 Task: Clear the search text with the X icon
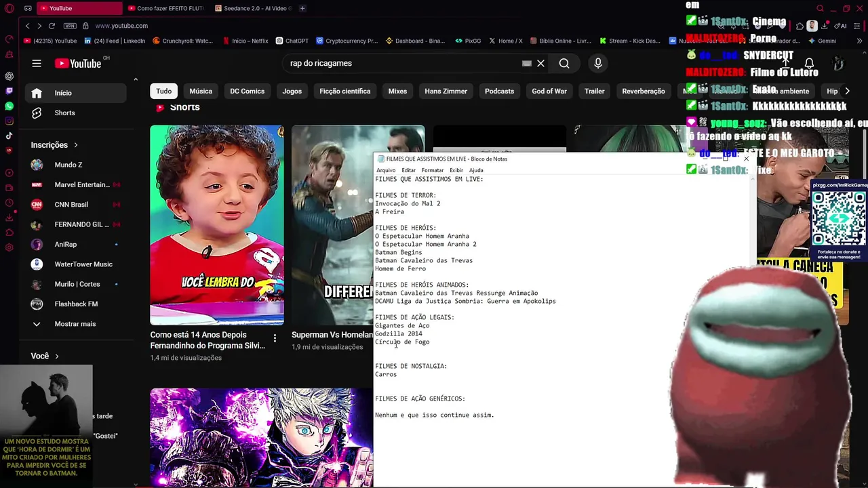[540, 63]
